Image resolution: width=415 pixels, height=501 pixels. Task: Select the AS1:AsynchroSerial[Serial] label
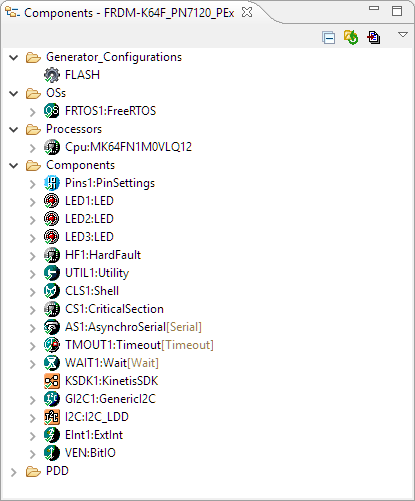(x=133, y=327)
